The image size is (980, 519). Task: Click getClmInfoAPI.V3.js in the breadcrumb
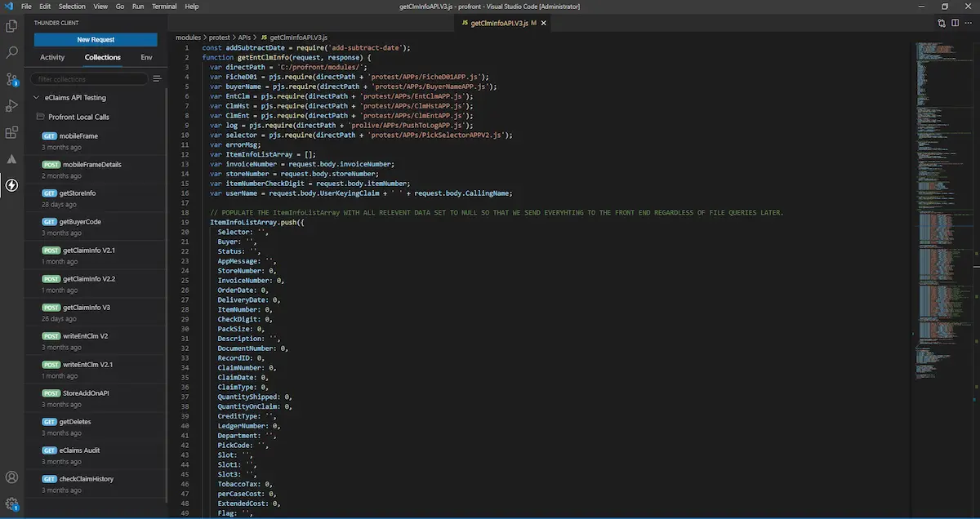pyautogui.click(x=298, y=38)
